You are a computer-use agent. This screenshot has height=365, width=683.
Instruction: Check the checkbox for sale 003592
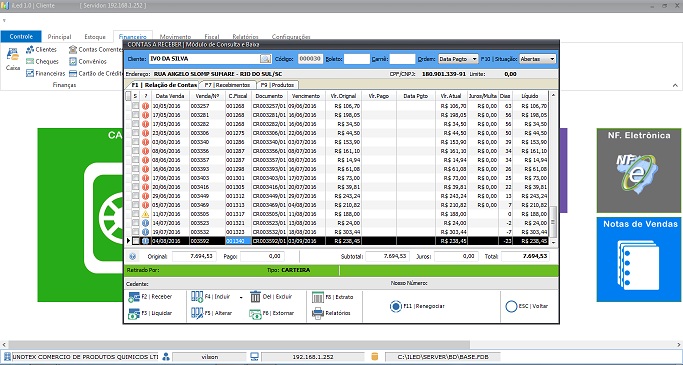136,241
